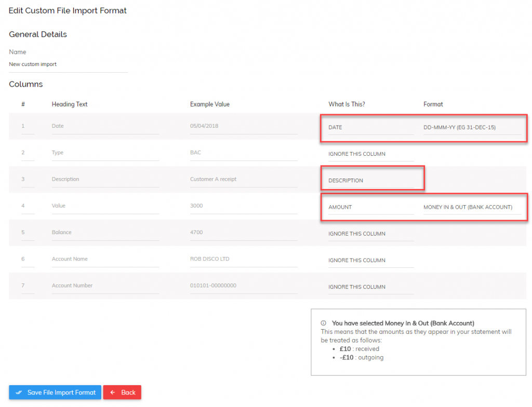
Task: Click the '£10 : received' bullet text
Action: pos(360,349)
